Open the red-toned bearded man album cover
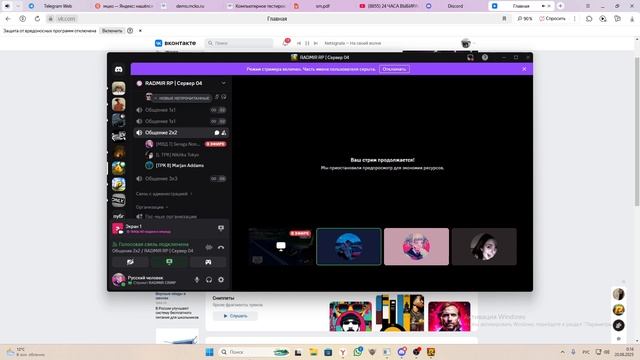 (x=449, y=316)
